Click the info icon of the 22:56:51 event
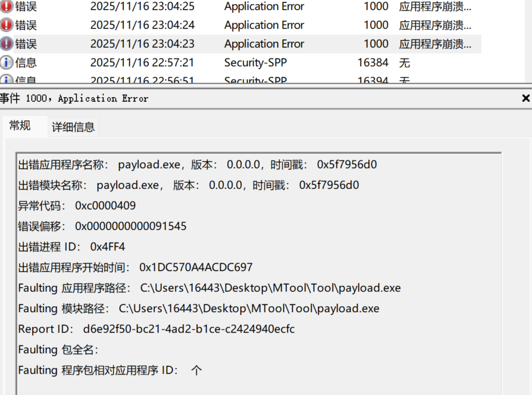Viewport: 532px width, 395px height. coord(7,80)
